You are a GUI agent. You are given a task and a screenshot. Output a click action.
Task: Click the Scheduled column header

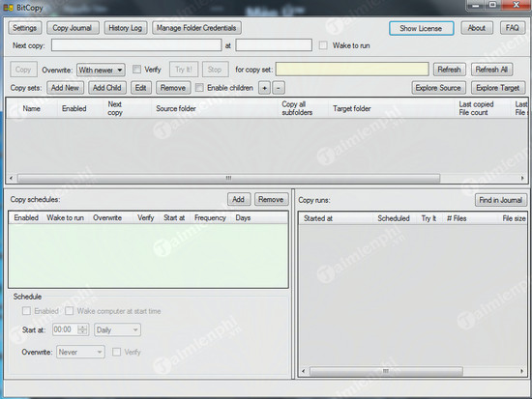[394, 218]
